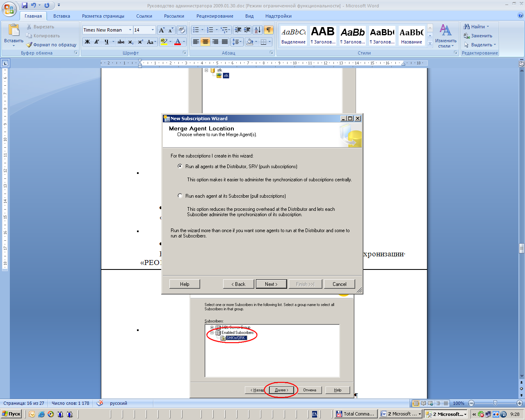Open Times New Roman font name dropdown

[130, 30]
